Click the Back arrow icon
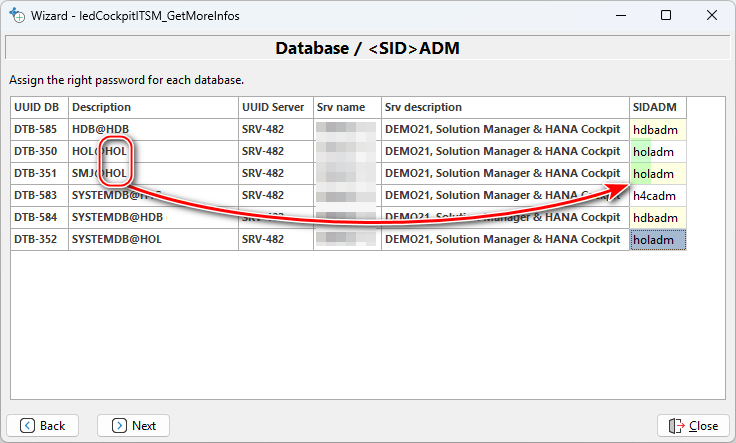The width and height of the screenshot is (736, 443). pos(27,425)
